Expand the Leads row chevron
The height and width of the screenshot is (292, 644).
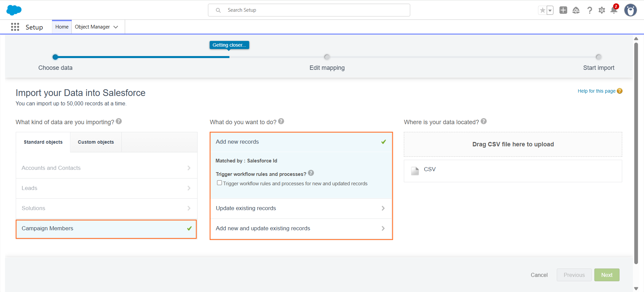189,188
